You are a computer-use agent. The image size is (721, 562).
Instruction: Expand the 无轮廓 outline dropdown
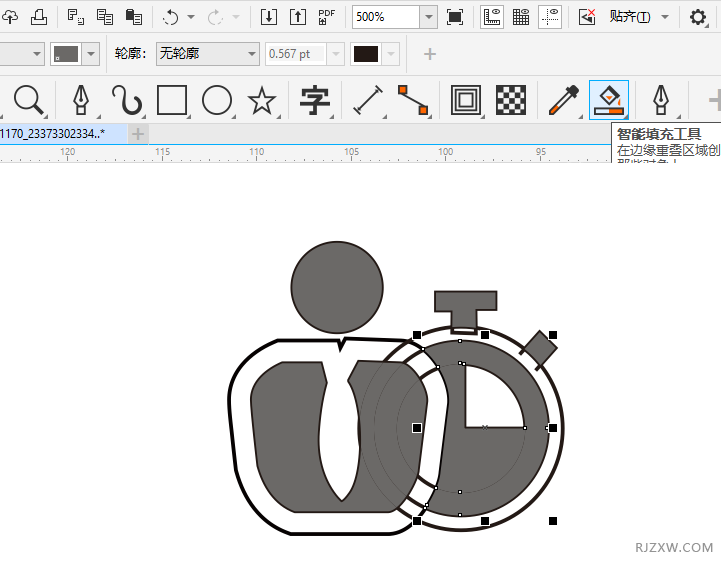(251, 54)
